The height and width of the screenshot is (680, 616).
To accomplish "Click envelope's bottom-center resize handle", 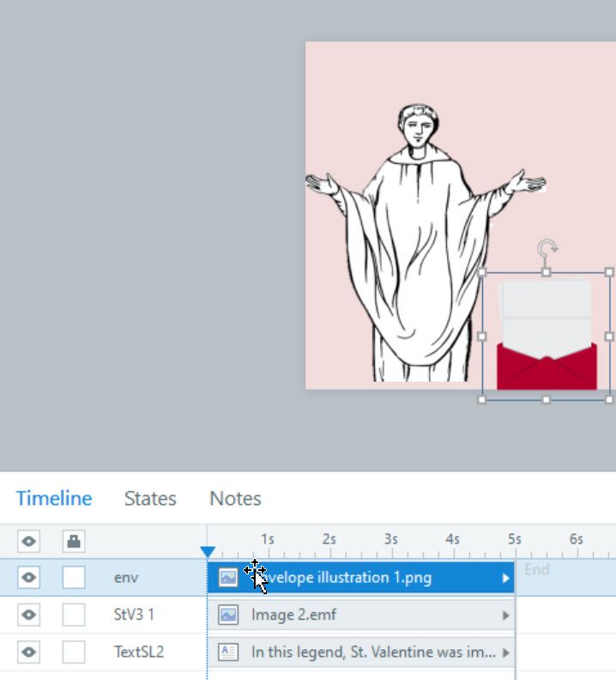I will 547,400.
